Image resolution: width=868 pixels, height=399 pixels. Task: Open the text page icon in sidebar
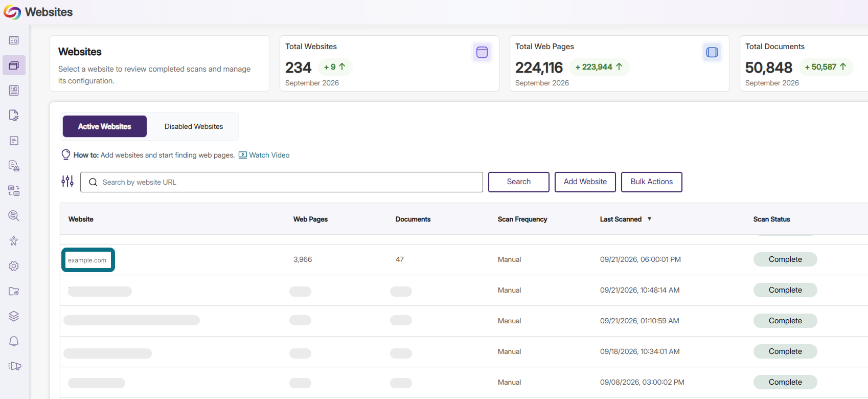point(14,141)
